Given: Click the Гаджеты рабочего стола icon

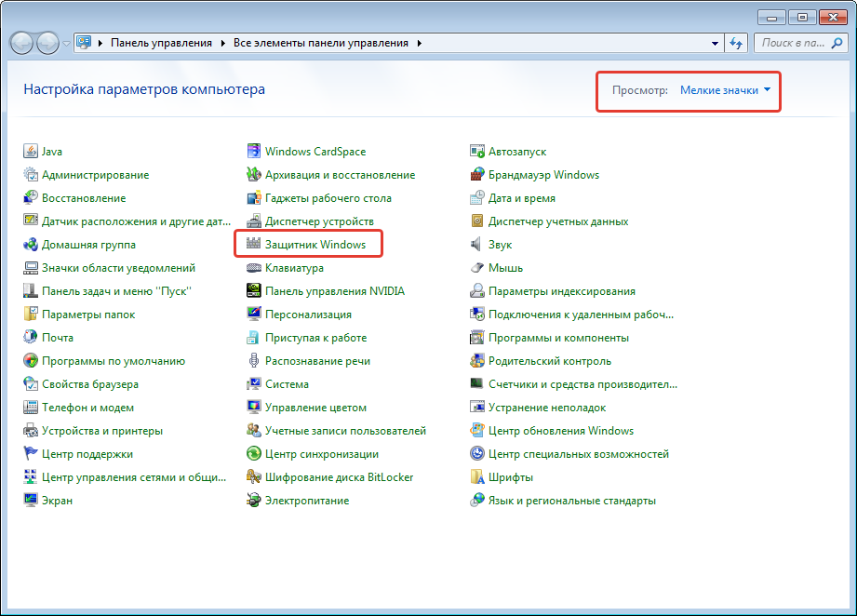Looking at the screenshot, I should pyautogui.click(x=254, y=198).
